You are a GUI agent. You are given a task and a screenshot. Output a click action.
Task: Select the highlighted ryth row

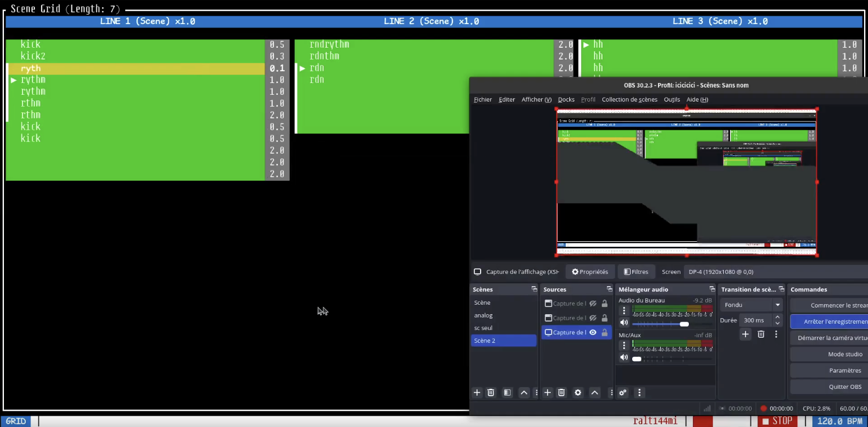[135, 68]
